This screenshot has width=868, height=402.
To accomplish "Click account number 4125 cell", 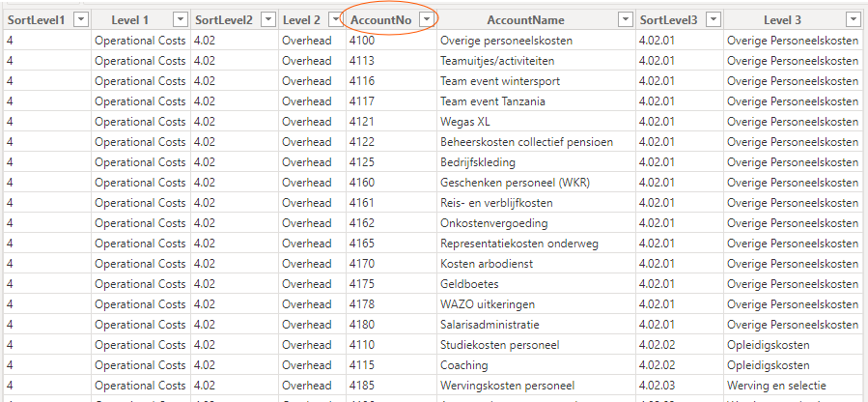I will click(391, 162).
